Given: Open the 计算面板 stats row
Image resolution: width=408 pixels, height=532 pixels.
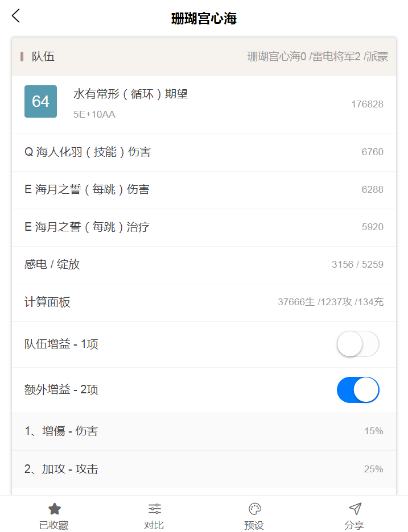Looking at the screenshot, I should [204, 302].
